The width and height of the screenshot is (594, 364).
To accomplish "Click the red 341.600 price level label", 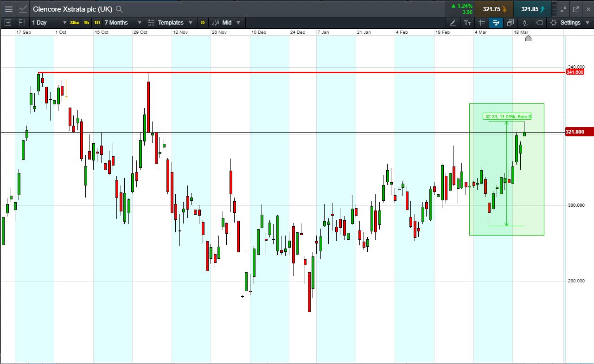I will (x=575, y=72).
